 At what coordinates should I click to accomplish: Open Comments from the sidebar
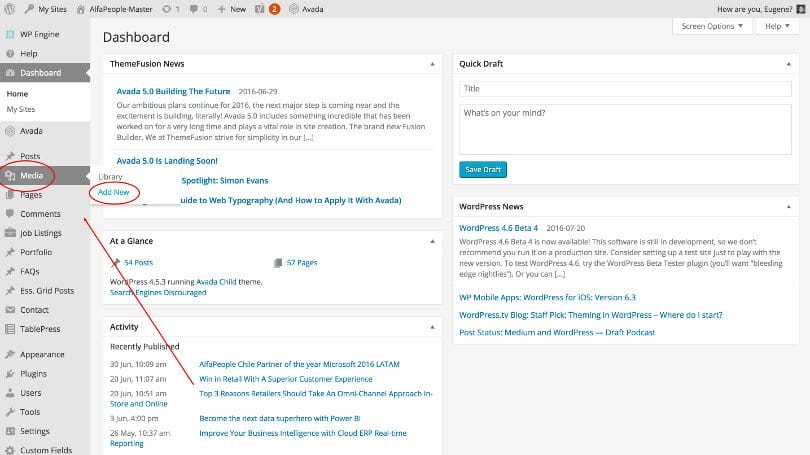[40, 214]
